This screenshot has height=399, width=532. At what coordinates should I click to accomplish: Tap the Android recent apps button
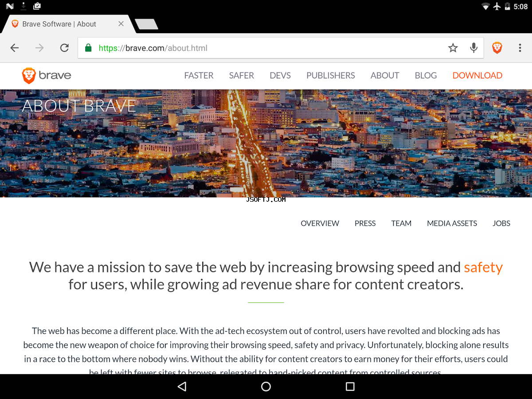(350, 387)
